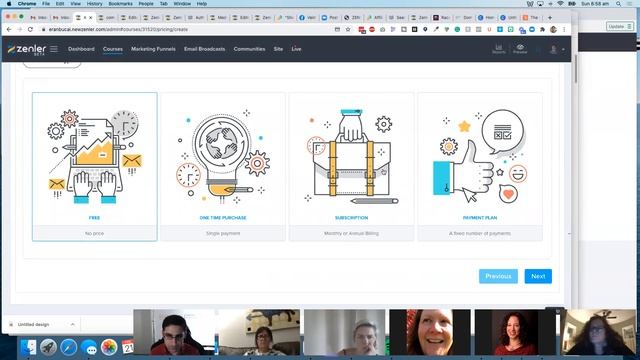The width and height of the screenshot is (640, 360).
Task: Click the battery status icon
Action: tap(572, 4)
